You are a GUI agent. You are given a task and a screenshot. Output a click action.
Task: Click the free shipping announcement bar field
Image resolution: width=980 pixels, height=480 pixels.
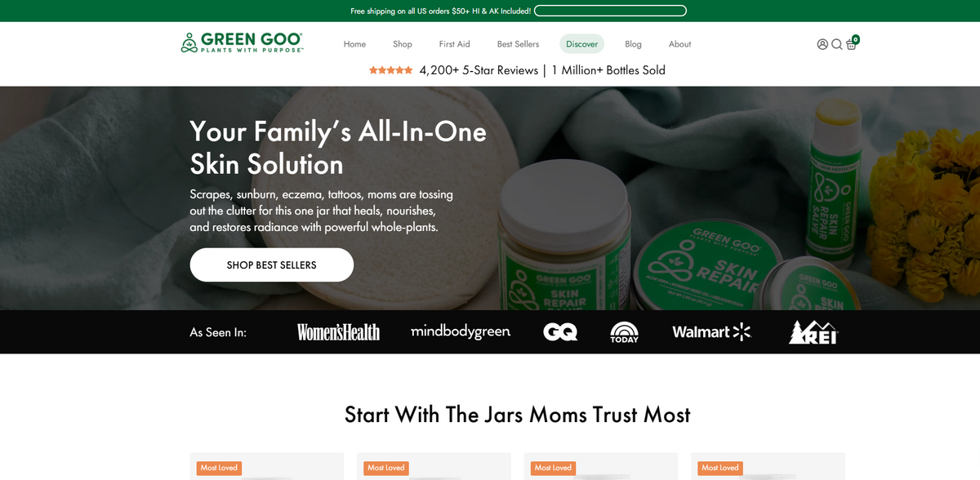click(610, 11)
